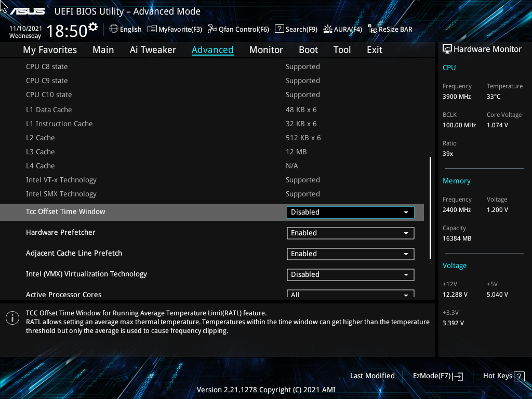Screen dimensions: 532x399
Task: Open Intel VMX Virtualization Technology dropdown
Action: pyautogui.click(x=351, y=274)
